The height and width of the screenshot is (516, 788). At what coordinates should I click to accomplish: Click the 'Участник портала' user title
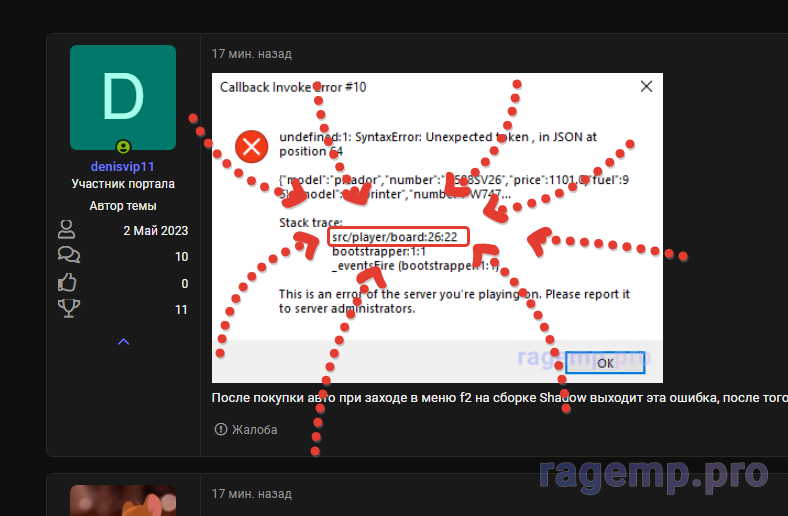point(123,184)
